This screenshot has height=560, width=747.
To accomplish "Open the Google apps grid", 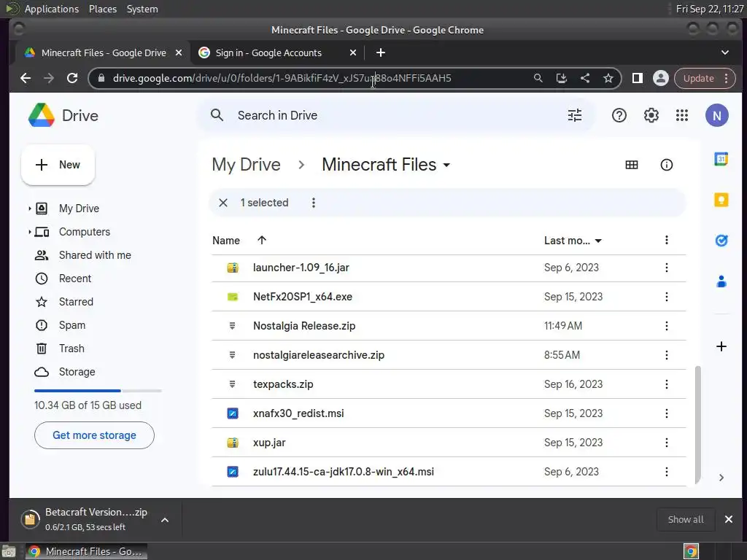I will (x=682, y=115).
